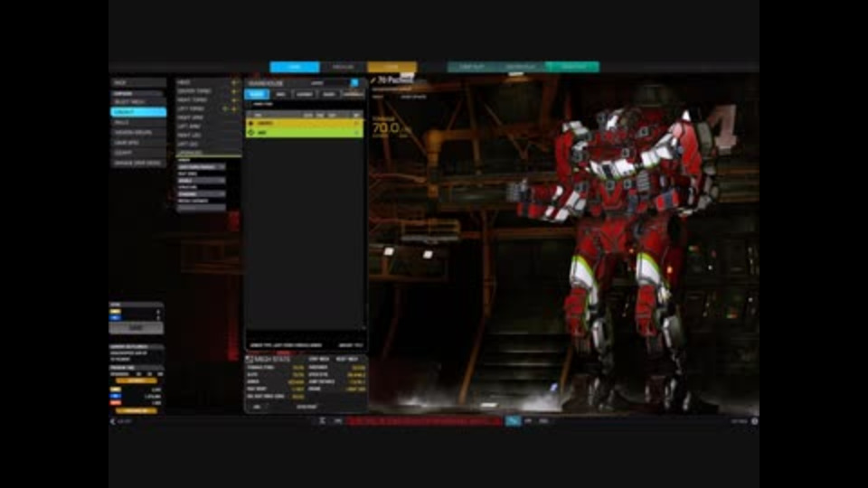Open the Faction Play tab

point(521,67)
